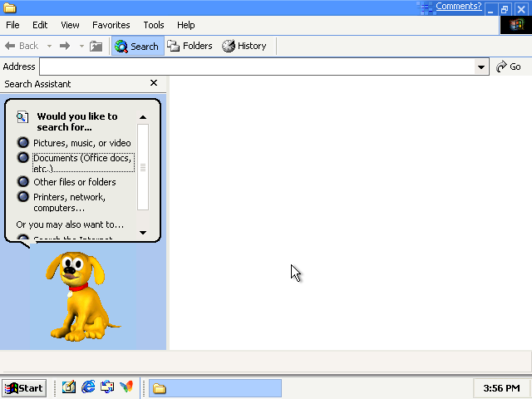Open the Back history dropdown arrow
Screen dimensions: 532x399
point(49,46)
